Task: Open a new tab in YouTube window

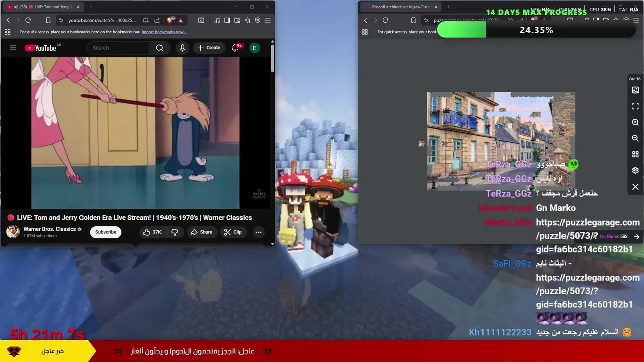Action: pos(91,7)
